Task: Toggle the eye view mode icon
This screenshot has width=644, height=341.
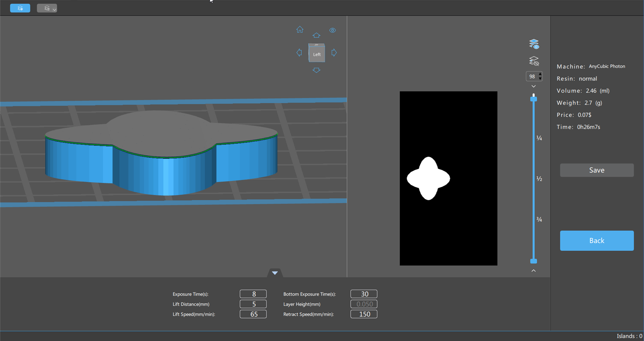Action: point(333,30)
